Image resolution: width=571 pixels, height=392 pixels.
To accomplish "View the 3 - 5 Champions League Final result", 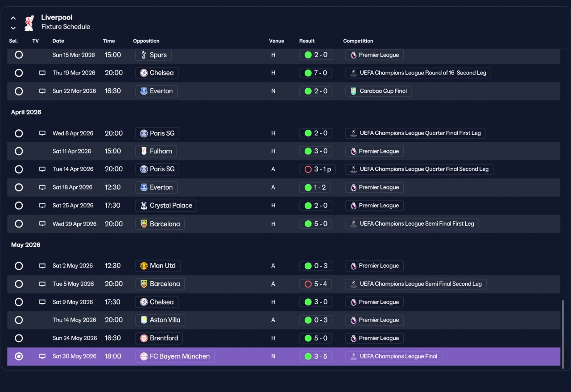I will click(315, 356).
